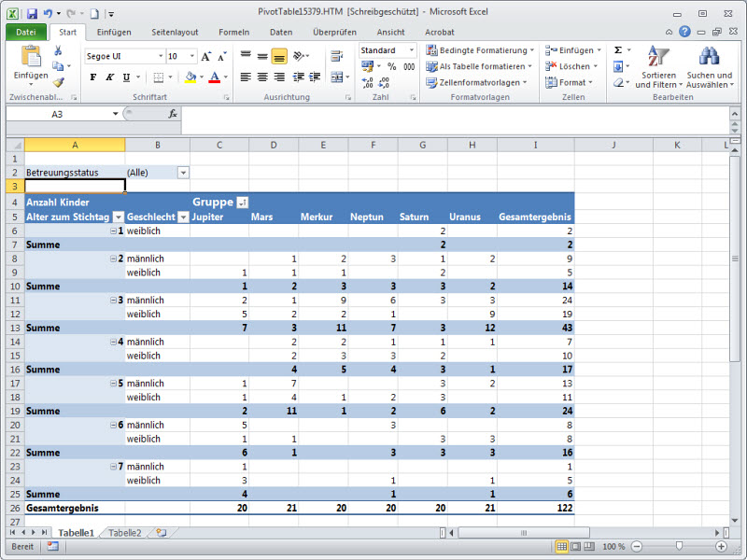747x560 pixels.
Task: Switch to the Tabelle2 sheet tab
Action: [125, 533]
